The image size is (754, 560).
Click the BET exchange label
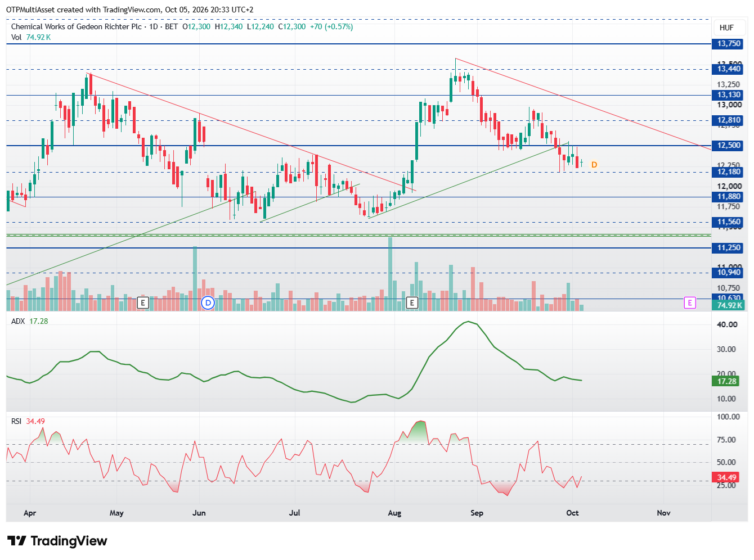coord(172,26)
